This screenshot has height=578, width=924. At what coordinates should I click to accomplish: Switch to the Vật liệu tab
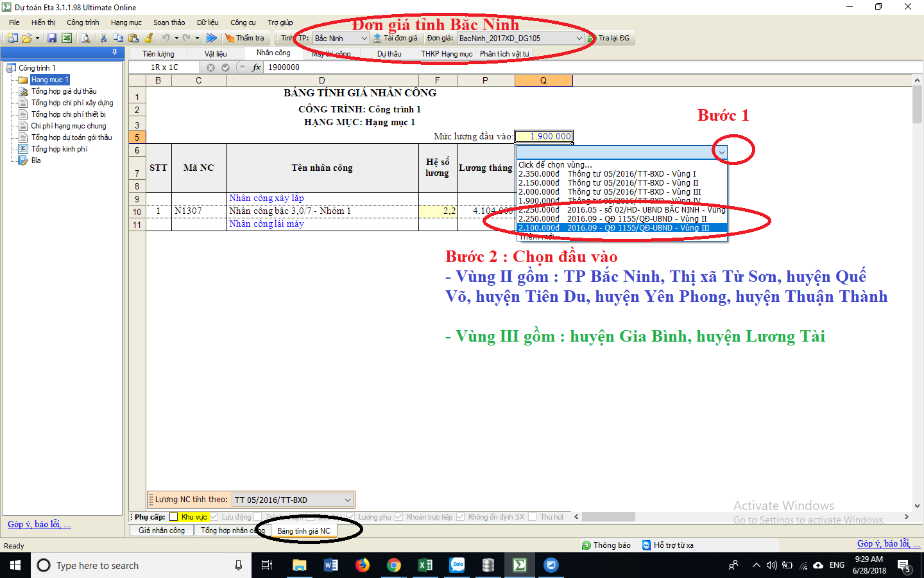point(216,54)
